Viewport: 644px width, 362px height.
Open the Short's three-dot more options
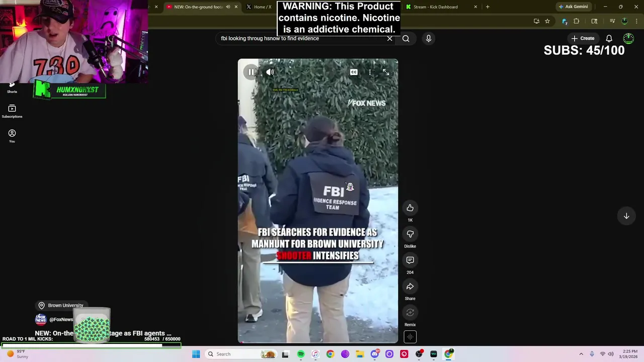pyautogui.click(x=370, y=72)
